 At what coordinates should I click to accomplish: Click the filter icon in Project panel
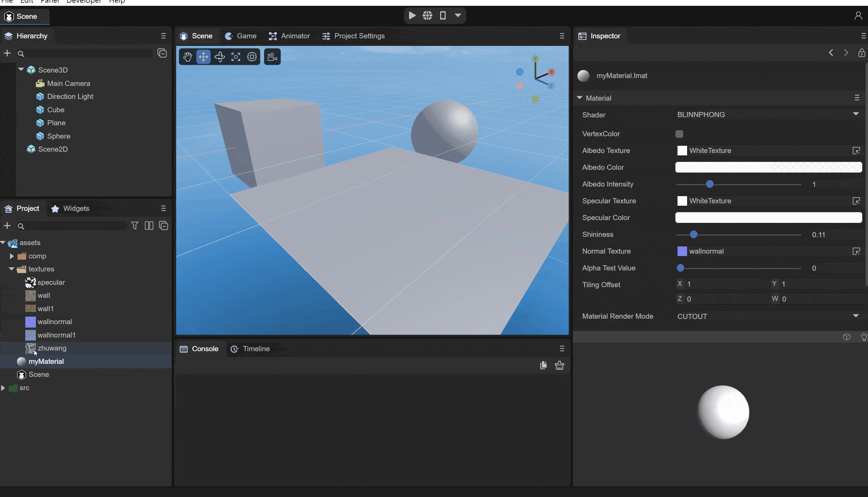pyautogui.click(x=135, y=226)
